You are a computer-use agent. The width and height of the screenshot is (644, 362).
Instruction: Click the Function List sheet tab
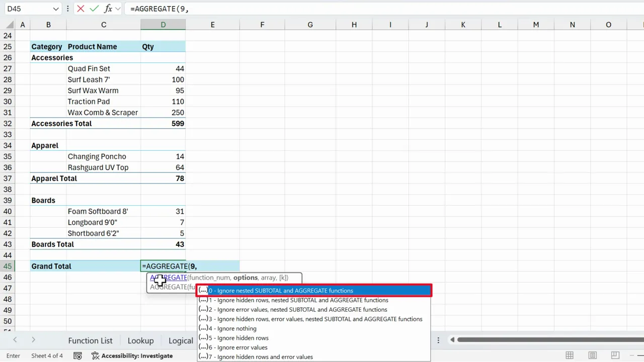(x=90, y=340)
